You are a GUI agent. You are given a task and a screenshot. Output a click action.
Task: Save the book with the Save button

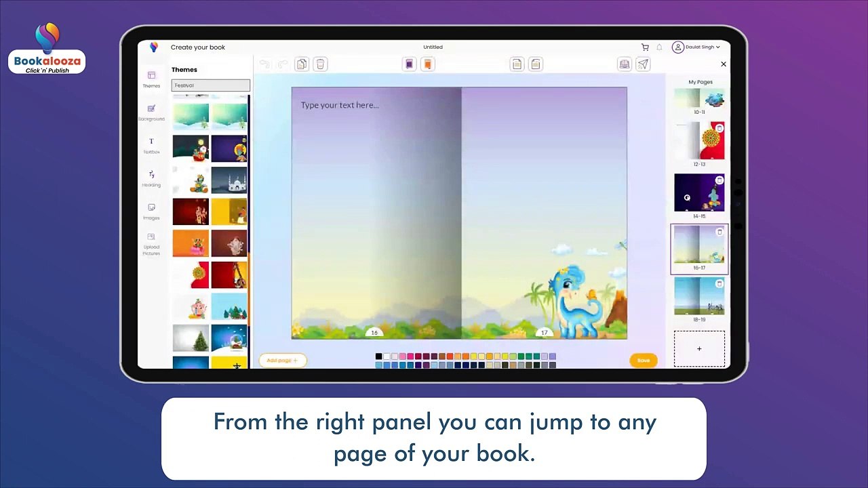click(x=644, y=361)
